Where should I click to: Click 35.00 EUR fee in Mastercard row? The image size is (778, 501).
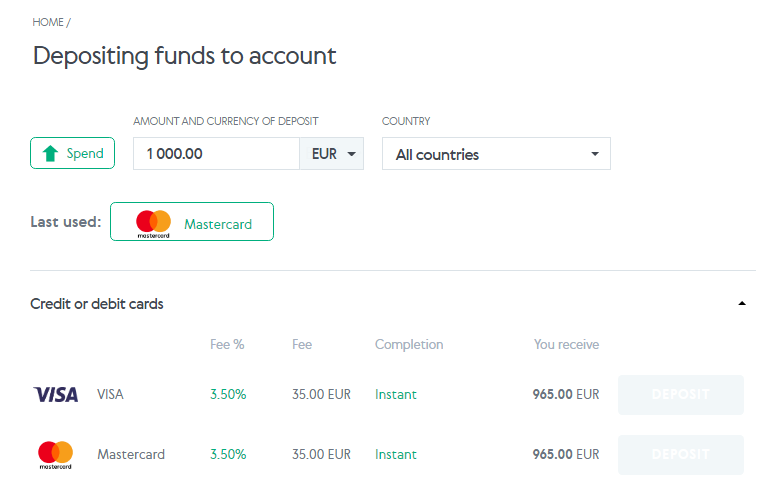[322, 454]
